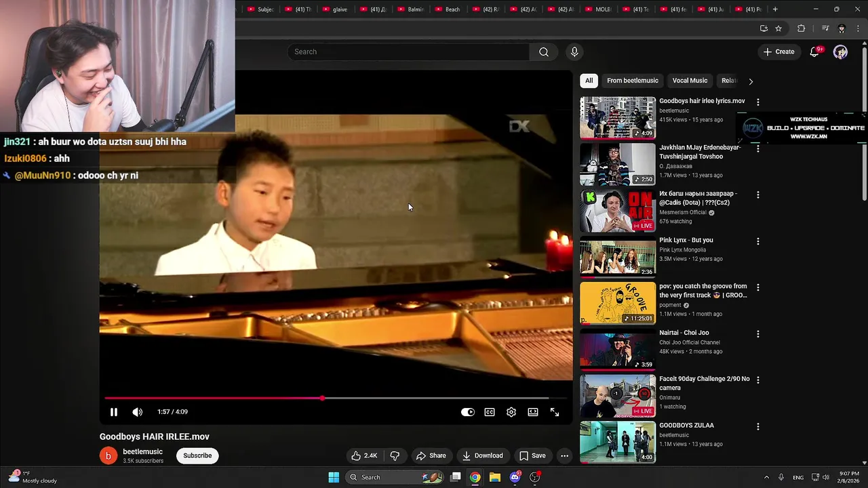Open a new browser tab

(775, 9)
